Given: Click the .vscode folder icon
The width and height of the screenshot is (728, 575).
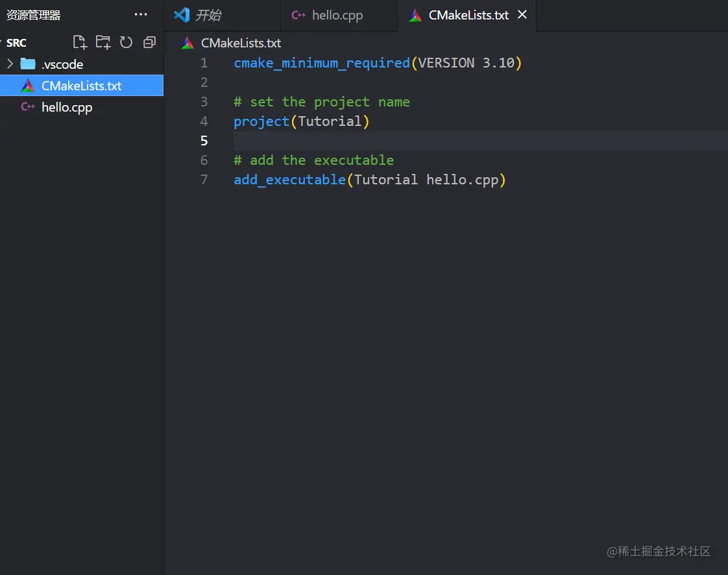Looking at the screenshot, I should (x=28, y=64).
